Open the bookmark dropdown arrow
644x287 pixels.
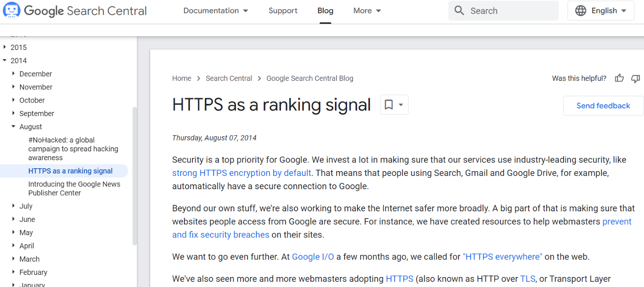(401, 105)
